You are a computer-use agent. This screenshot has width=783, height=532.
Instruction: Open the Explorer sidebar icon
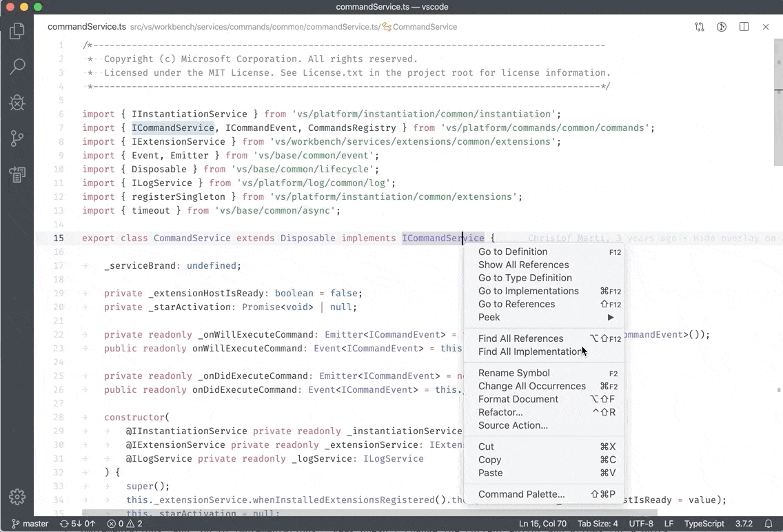tap(17, 30)
